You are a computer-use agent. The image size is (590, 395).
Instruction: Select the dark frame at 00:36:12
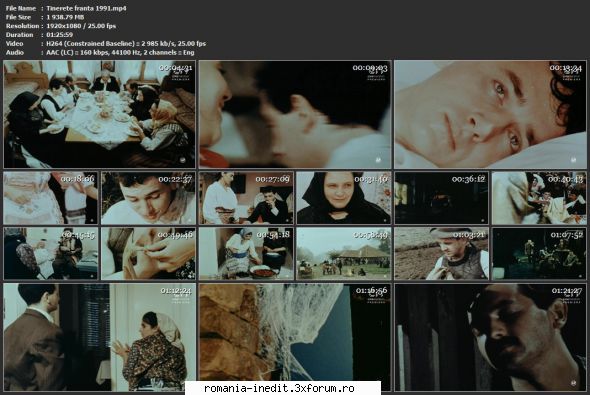(441, 198)
